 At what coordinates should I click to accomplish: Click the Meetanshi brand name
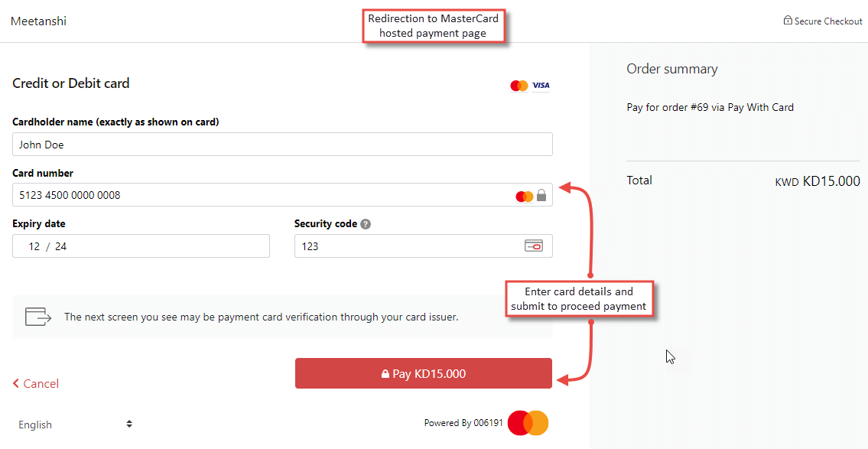coord(37,21)
